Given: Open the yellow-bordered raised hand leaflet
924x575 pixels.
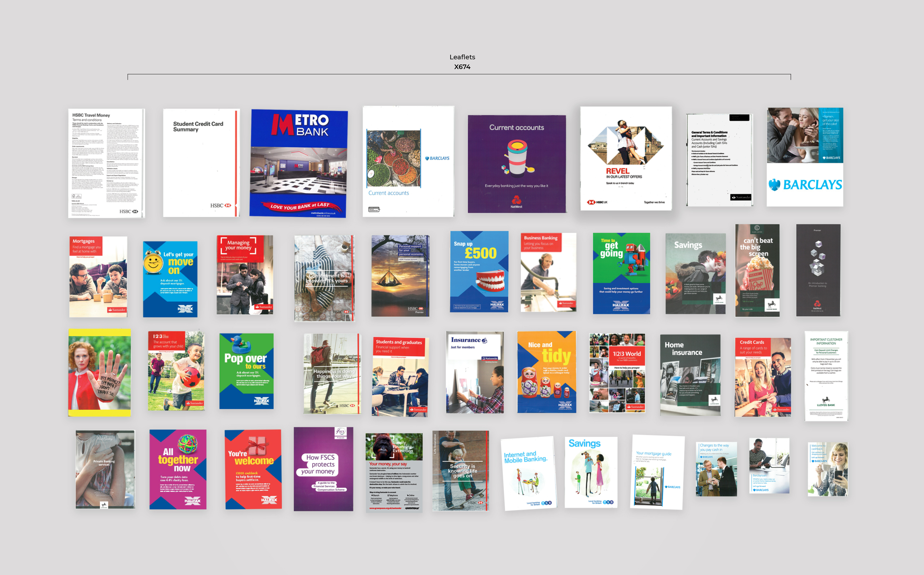Looking at the screenshot, I should 99,373.
